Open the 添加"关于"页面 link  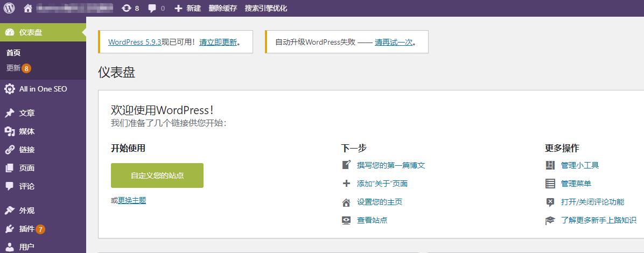(x=382, y=184)
